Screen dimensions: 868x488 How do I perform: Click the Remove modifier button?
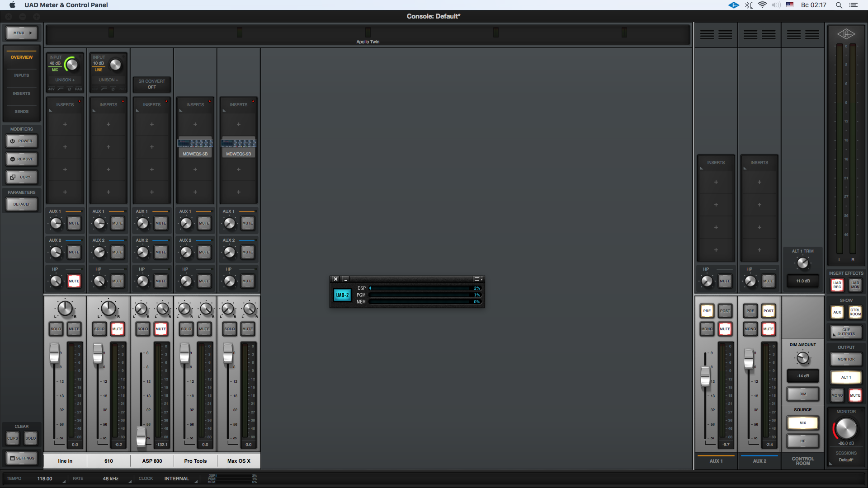click(22, 159)
